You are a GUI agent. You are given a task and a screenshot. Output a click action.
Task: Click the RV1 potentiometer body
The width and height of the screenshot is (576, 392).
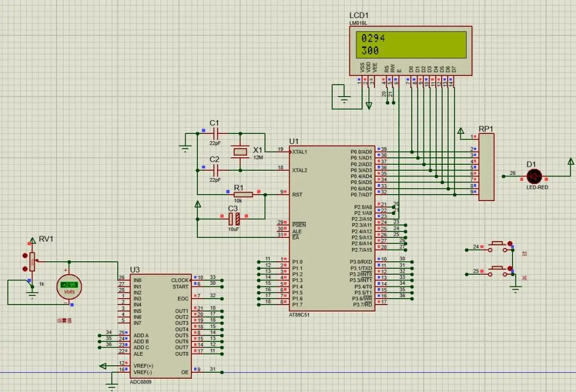(32, 262)
